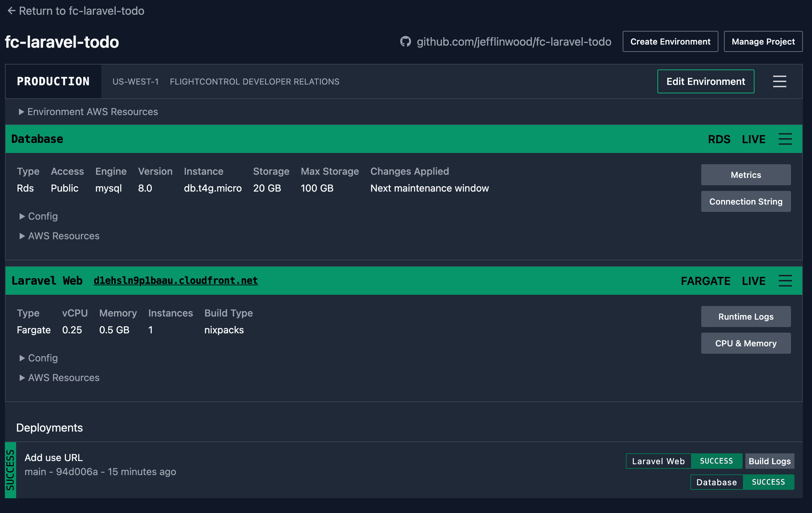Viewport: 812px width, 513px height.
Task: Click the 0.5 GB memory value
Action: [x=114, y=330]
